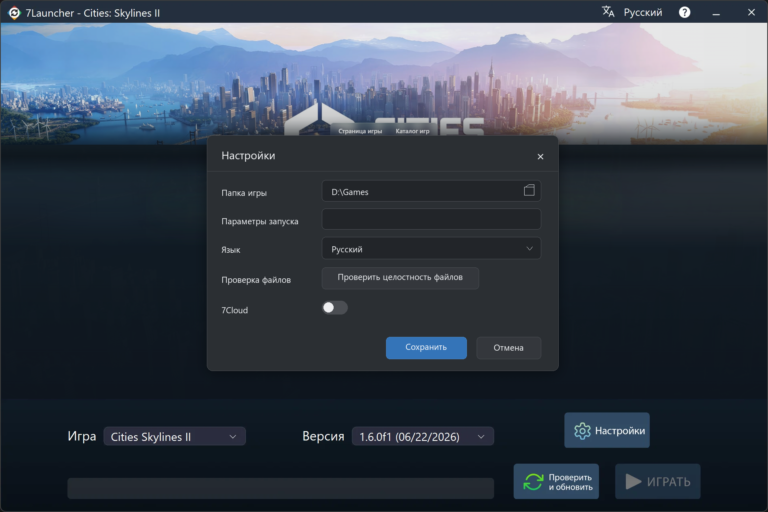Screen dimensions: 768x512
Task: Open the help question mark icon
Action: (684, 12)
